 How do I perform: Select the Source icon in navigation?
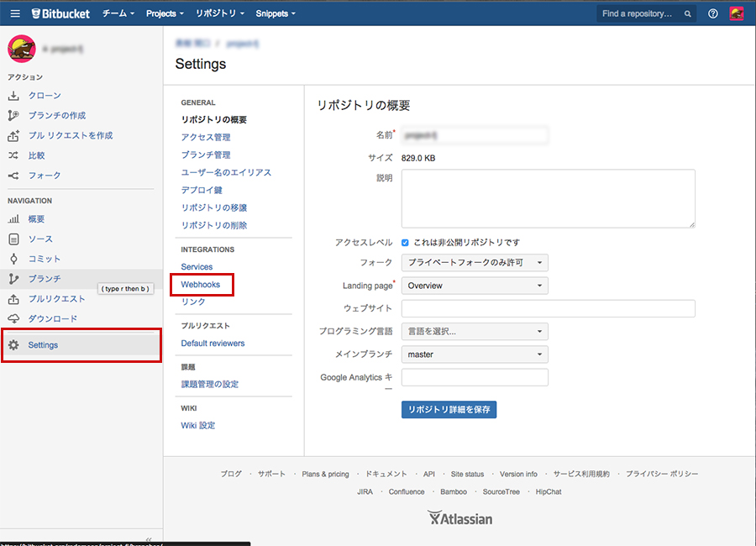coord(13,239)
